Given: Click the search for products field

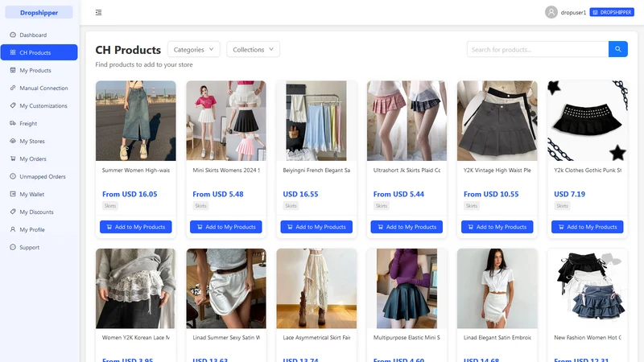Looking at the screenshot, I should click(x=538, y=49).
